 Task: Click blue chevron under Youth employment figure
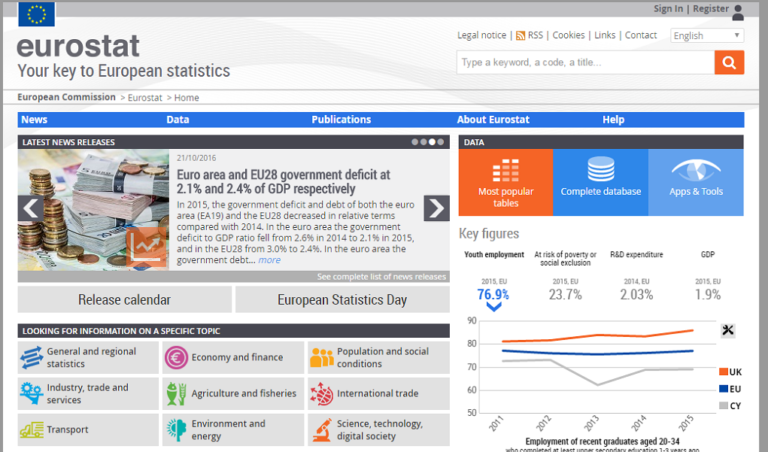click(494, 307)
